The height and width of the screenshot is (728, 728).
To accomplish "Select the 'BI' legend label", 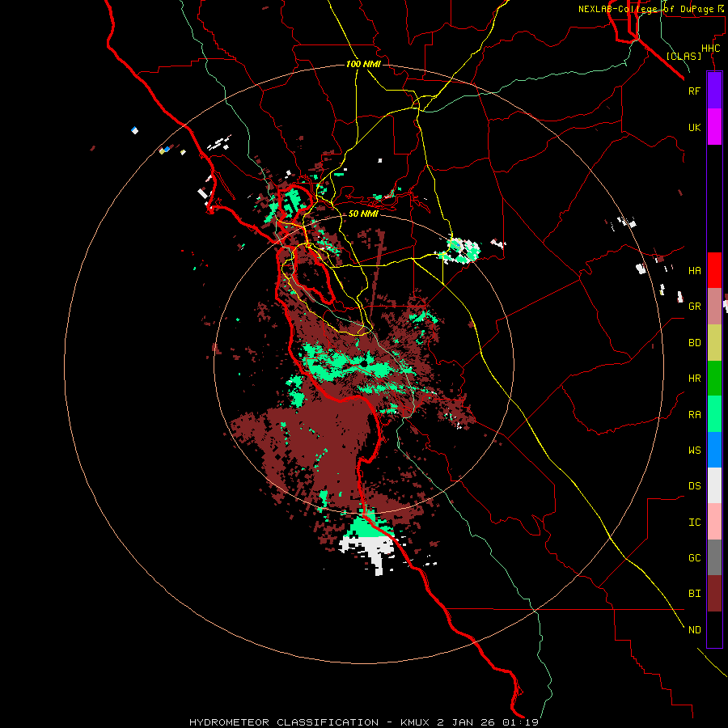I will tap(694, 594).
